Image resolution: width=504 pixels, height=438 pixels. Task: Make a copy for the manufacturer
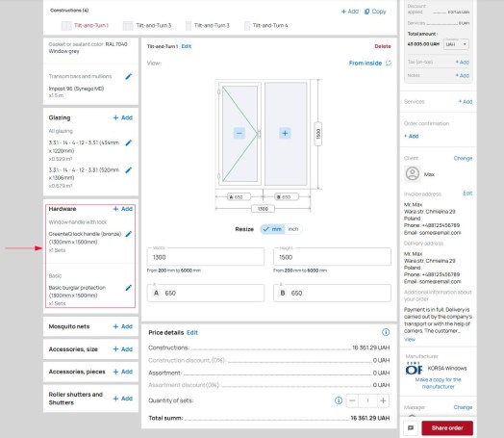[438, 383]
